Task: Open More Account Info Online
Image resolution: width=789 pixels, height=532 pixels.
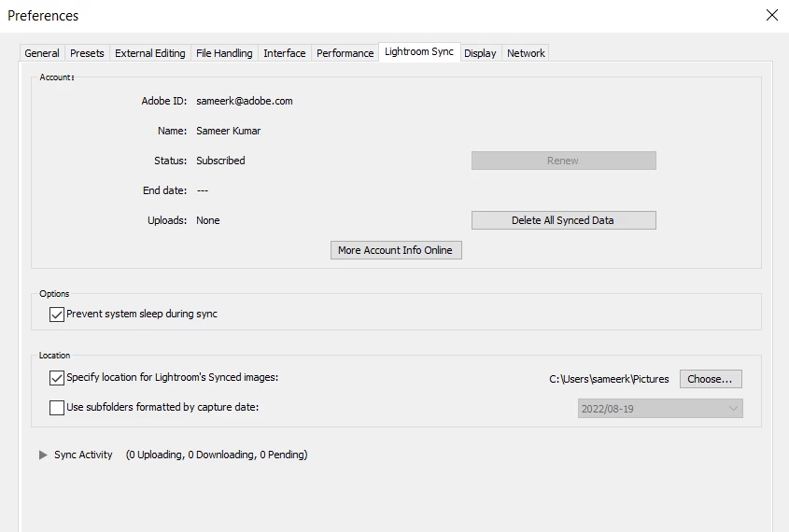Action: click(396, 250)
